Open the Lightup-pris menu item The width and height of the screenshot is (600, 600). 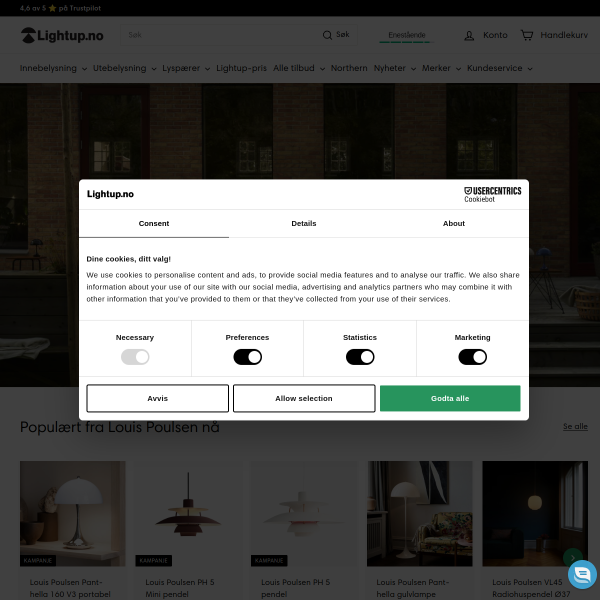pos(241,68)
